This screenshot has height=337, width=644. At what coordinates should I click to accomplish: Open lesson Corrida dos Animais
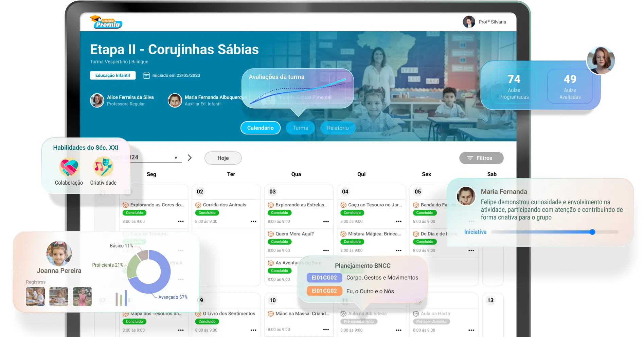pyautogui.click(x=225, y=205)
